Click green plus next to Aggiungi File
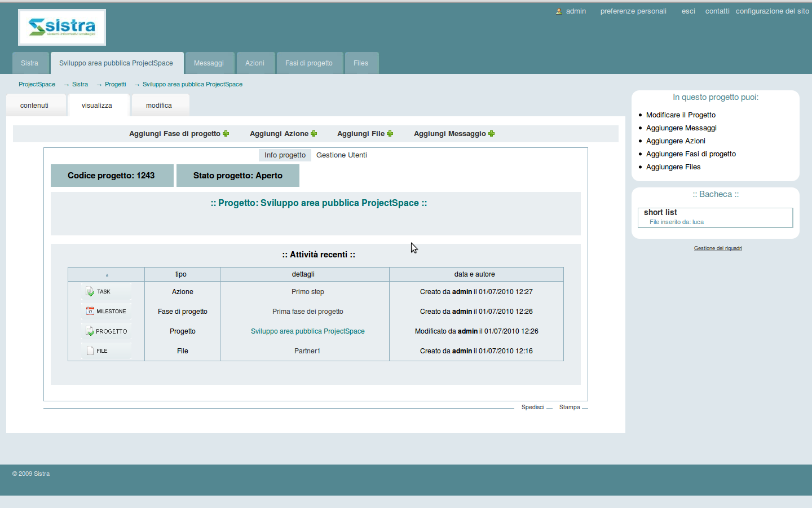The image size is (812, 508). 390,134
